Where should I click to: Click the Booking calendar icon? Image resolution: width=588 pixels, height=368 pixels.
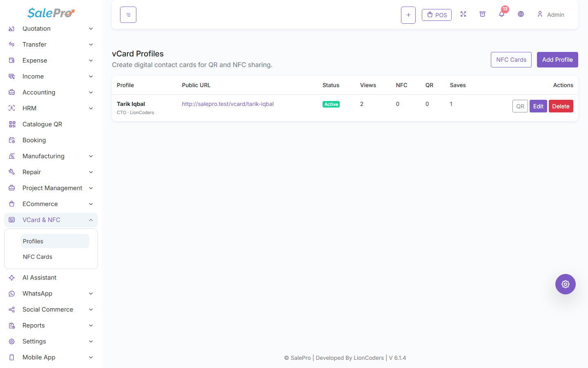[x=12, y=140]
